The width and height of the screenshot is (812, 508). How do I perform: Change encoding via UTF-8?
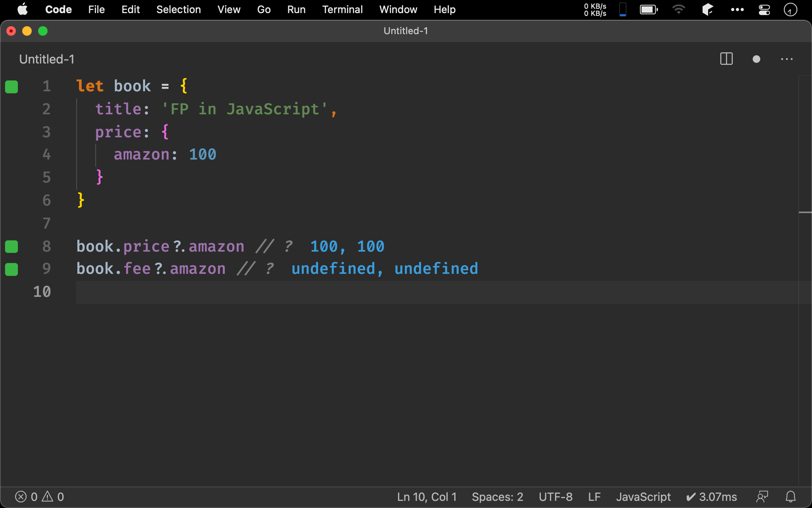tap(555, 496)
